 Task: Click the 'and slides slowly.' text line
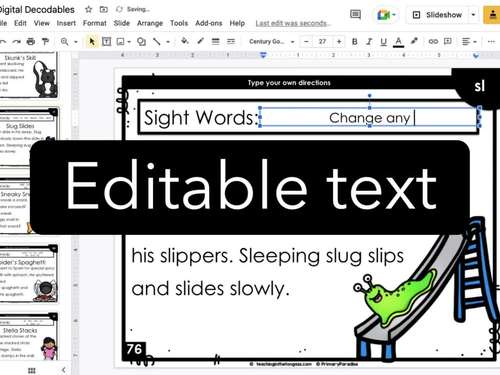[210, 289]
